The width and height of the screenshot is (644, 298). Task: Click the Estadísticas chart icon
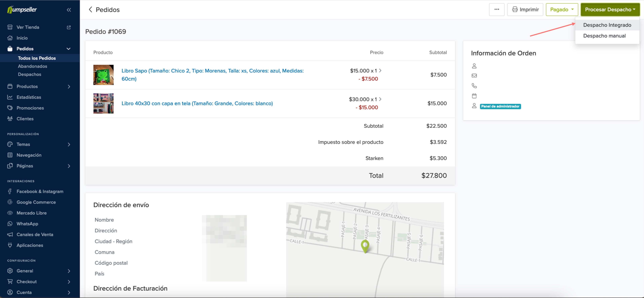click(x=10, y=97)
